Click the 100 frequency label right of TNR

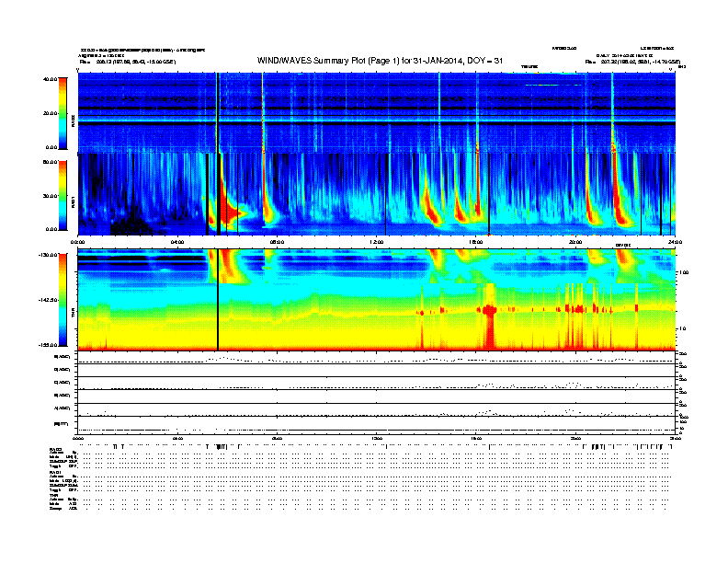(x=683, y=272)
